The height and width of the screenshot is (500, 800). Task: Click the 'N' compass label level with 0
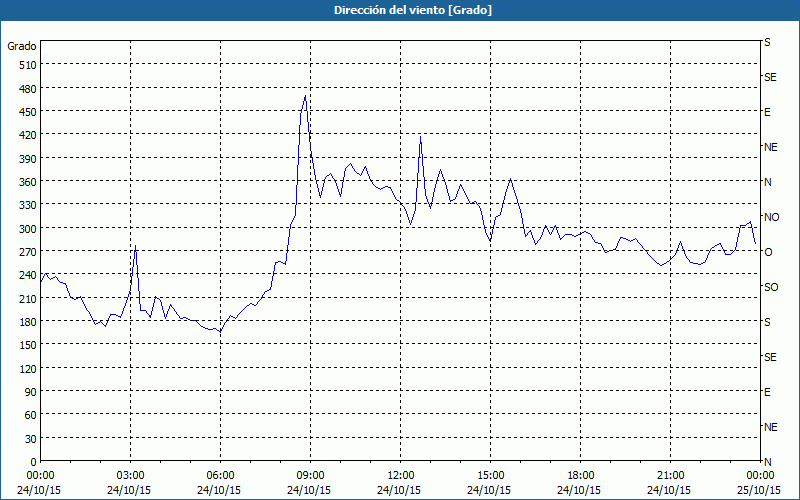[767, 462]
